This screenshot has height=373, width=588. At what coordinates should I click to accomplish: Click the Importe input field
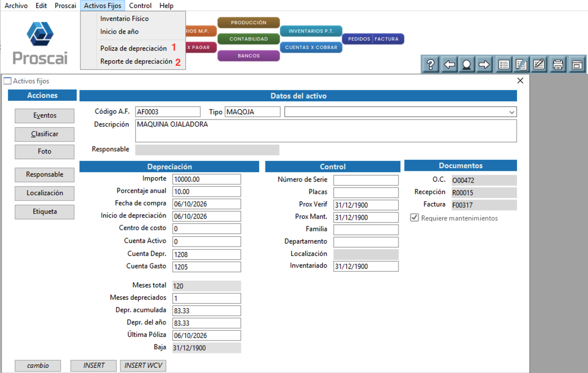(207, 179)
